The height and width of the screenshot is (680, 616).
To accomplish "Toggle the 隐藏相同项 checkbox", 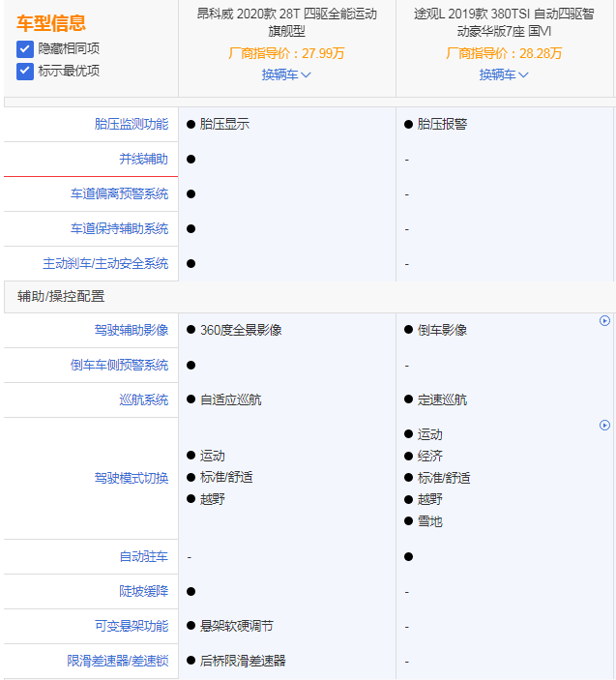I will click(25, 48).
